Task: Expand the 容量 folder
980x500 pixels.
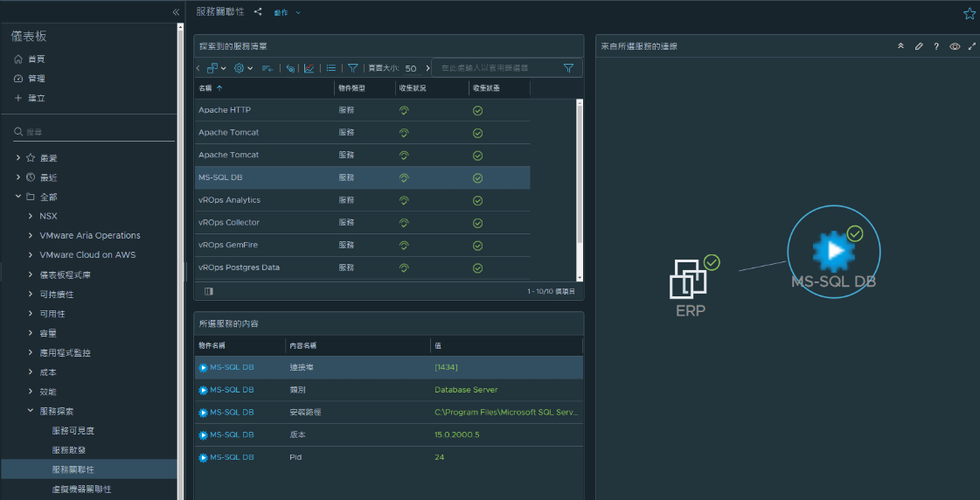Action: click(x=31, y=333)
